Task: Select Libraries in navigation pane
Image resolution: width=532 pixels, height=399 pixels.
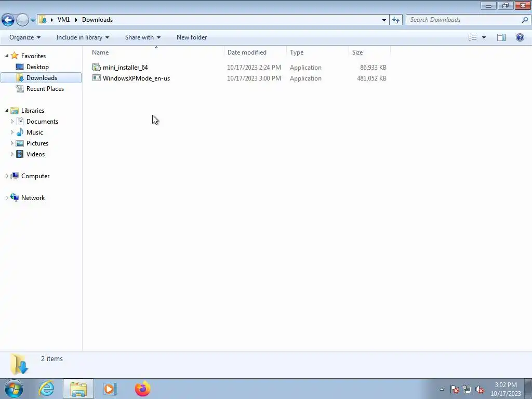Action: [33, 110]
